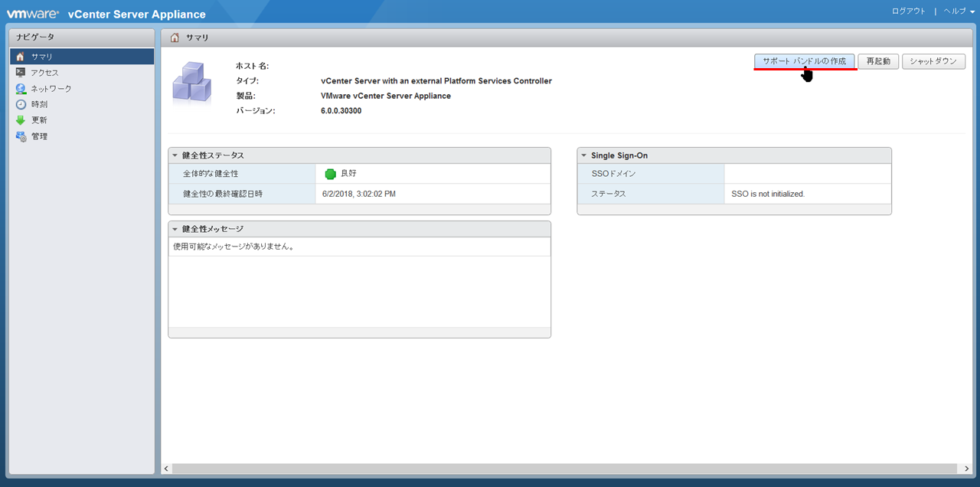Open the 時刻 navigator item
This screenshot has height=487, width=980.
point(82,104)
